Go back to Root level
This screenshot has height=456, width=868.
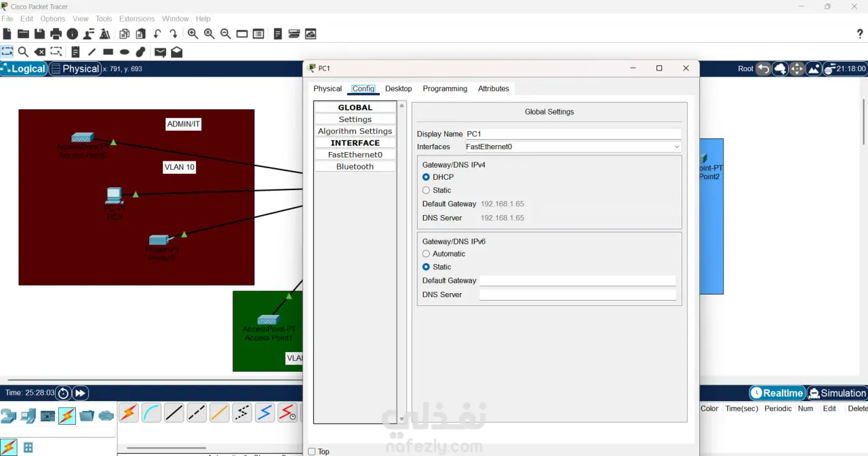tap(746, 69)
